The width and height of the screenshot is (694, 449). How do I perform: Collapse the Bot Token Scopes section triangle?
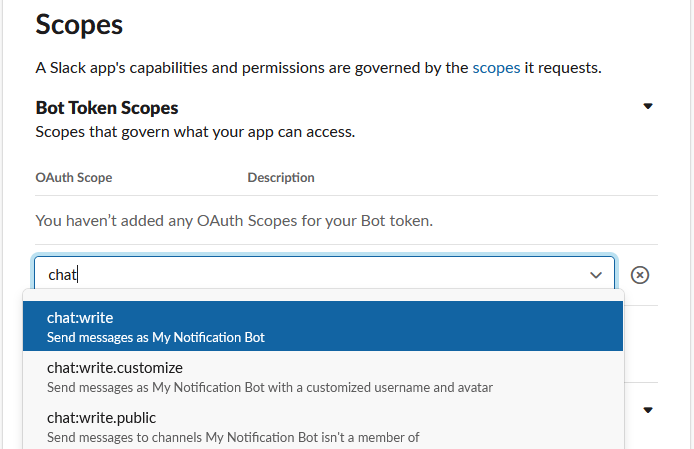[648, 106]
